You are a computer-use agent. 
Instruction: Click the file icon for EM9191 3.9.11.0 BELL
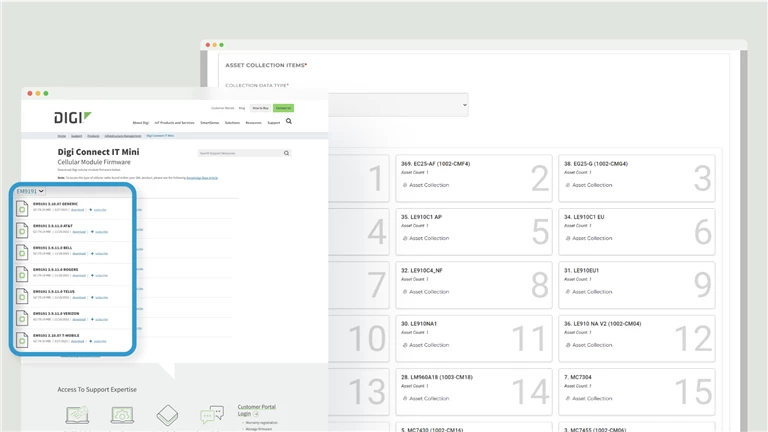[22, 251]
